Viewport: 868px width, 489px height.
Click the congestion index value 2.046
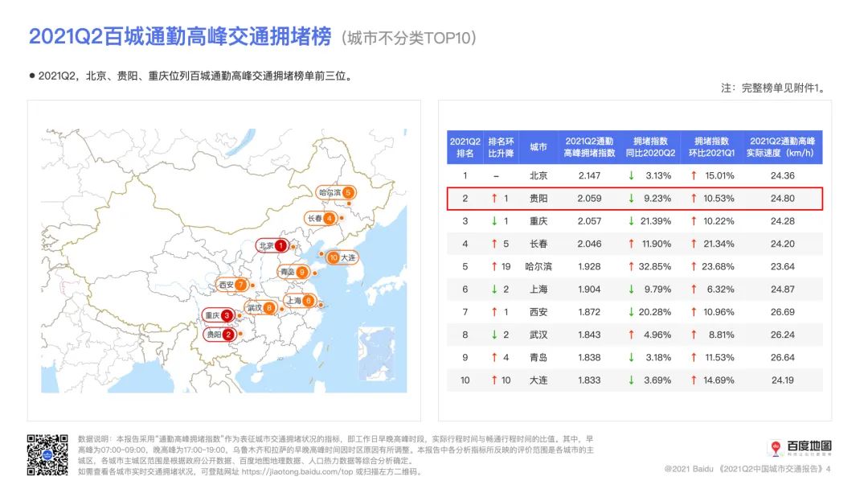click(589, 244)
